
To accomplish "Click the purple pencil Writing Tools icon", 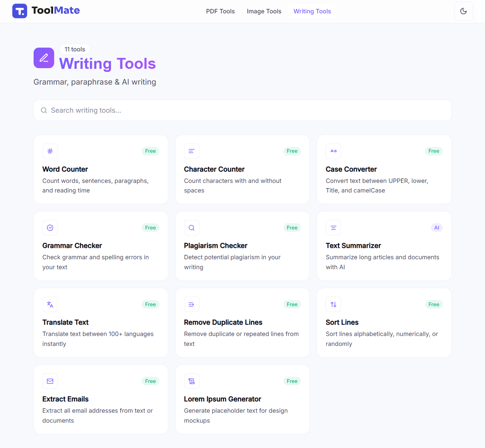I will 44,58.
